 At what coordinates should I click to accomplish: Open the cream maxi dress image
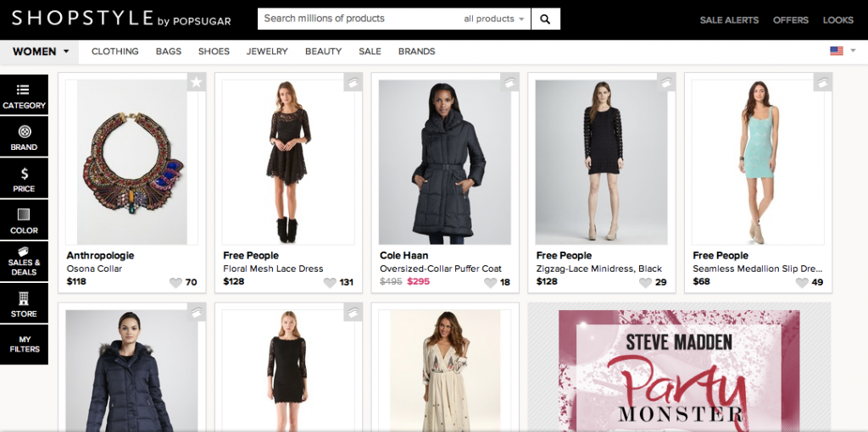[445, 371]
